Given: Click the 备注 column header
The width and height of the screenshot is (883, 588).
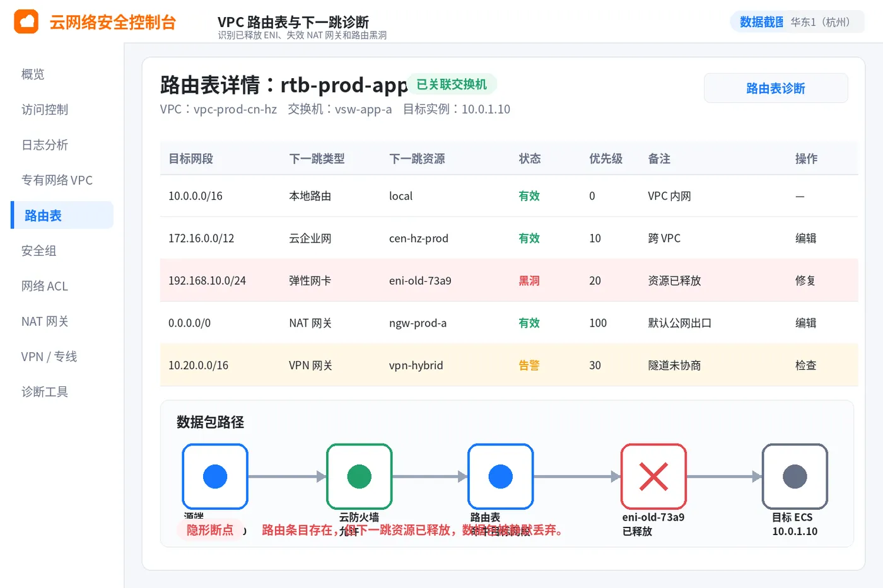Looking at the screenshot, I should tap(659, 159).
